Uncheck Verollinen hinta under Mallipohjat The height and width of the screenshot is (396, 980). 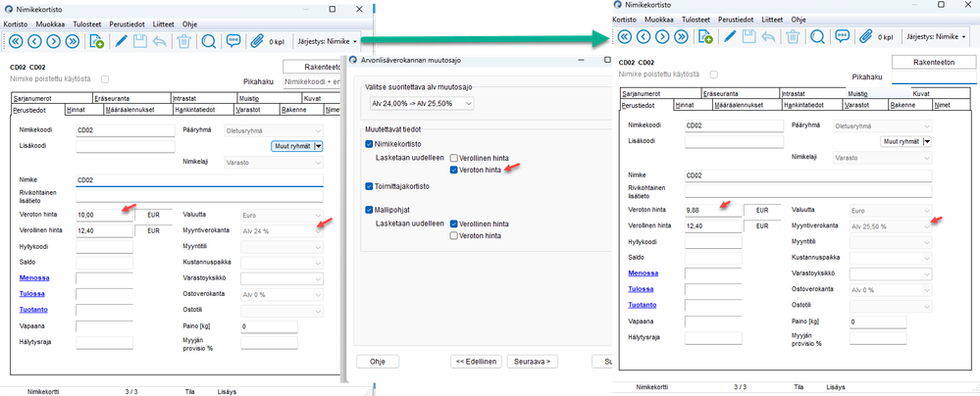454,223
